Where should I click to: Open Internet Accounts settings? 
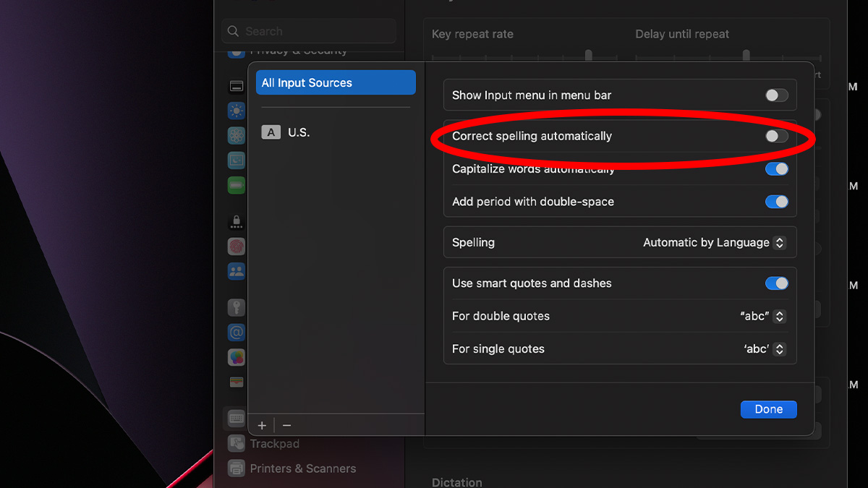click(236, 332)
